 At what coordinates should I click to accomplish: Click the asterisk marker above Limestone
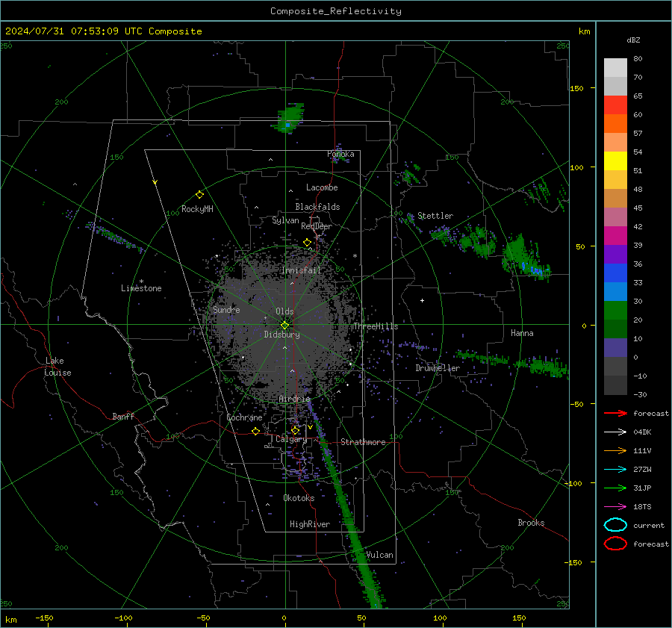141,282
